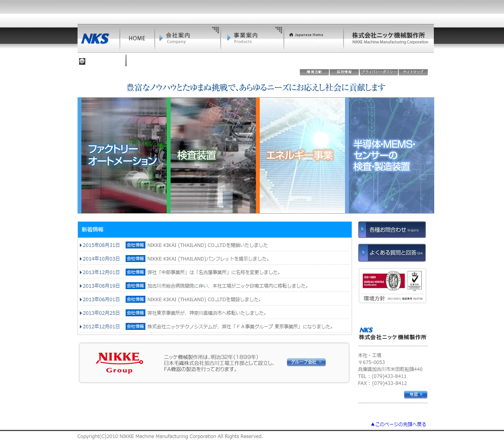Click 会社情報 tag on 2013年08月19日 row
This screenshot has width=504, height=445.
click(x=135, y=286)
